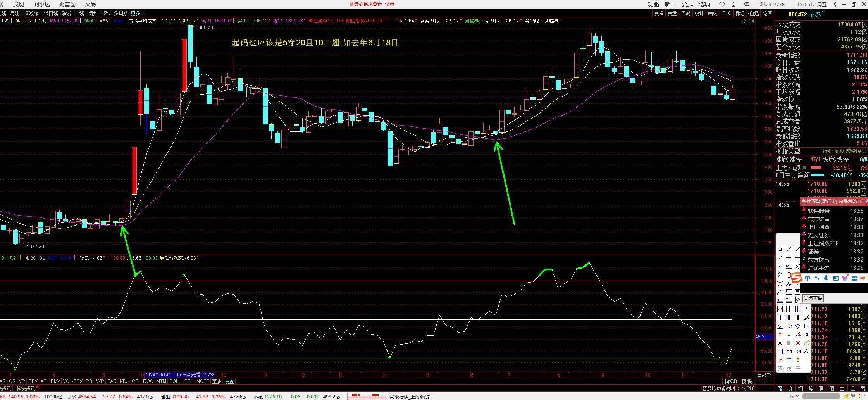The width and height of the screenshot is (868, 400).
Task: Click the back arrow in title bar
Action: (x=835, y=4)
